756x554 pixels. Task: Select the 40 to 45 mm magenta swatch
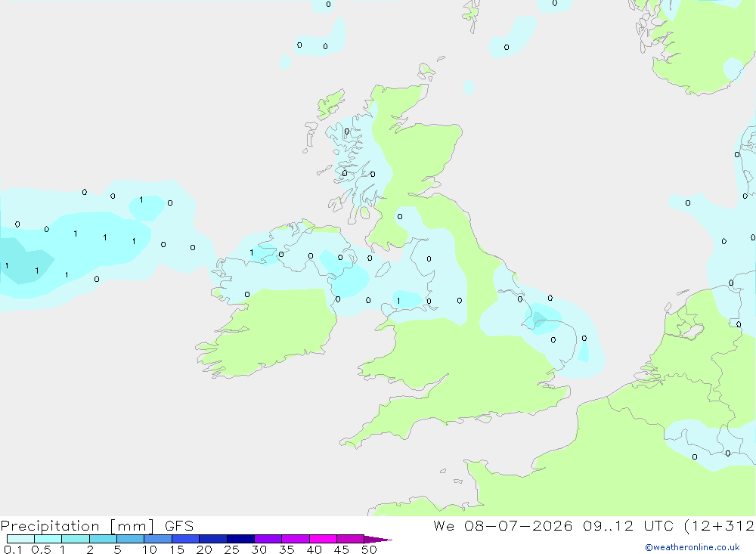323,539
